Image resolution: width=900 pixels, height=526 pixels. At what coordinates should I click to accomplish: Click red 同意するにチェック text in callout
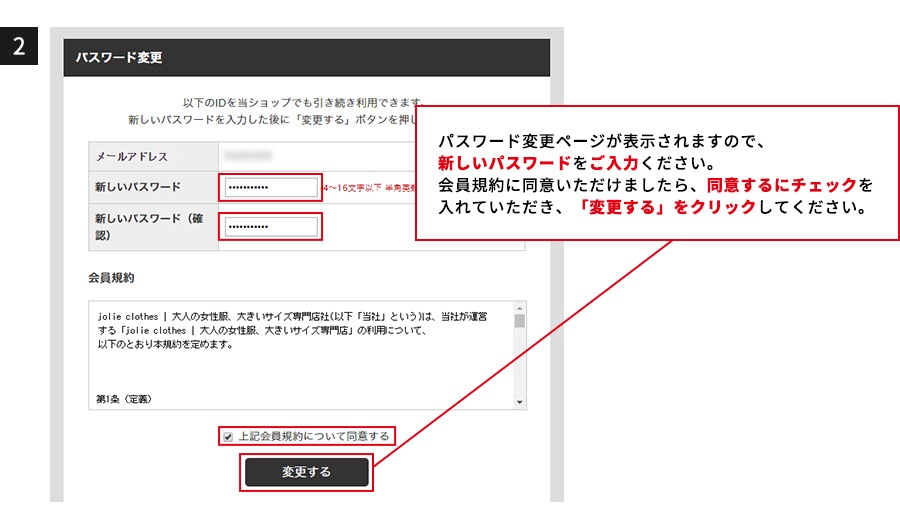tap(782, 186)
